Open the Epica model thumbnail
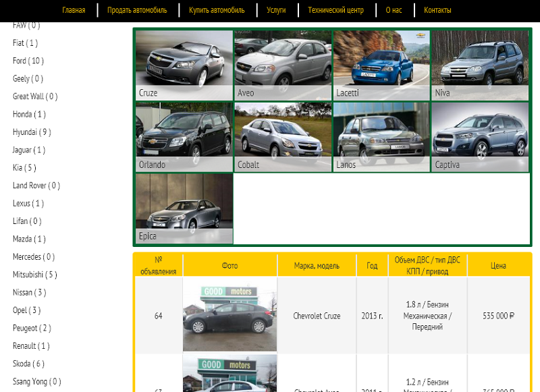 (x=184, y=208)
